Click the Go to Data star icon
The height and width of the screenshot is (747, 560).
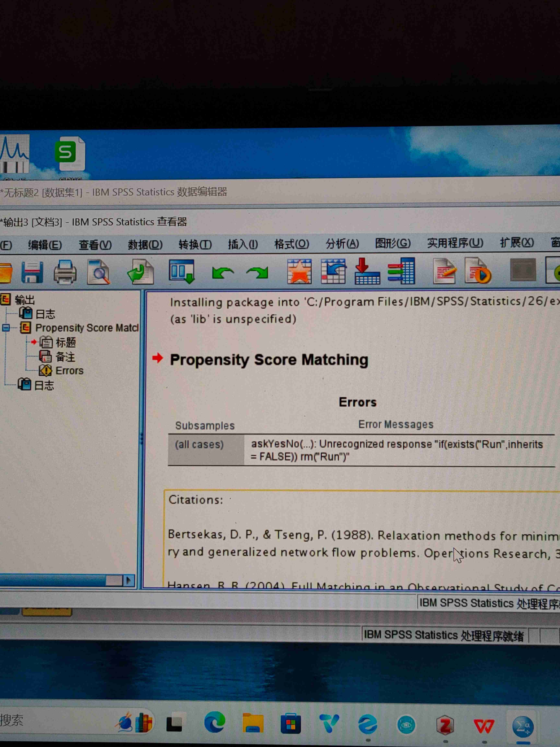[x=299, y=272]
